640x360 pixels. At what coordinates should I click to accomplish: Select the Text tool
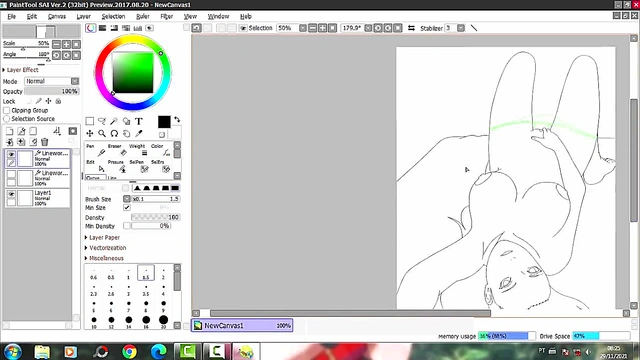(139, 121)
